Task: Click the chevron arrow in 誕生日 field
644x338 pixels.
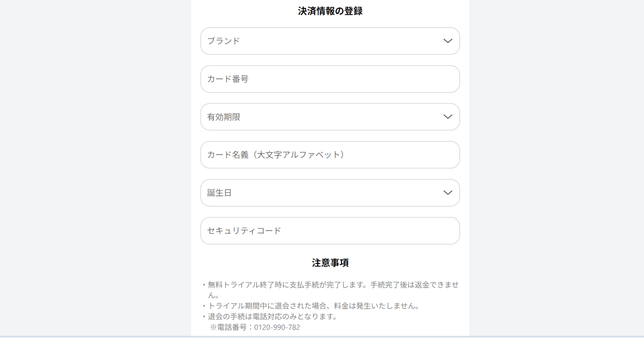Action: point(447,192)
